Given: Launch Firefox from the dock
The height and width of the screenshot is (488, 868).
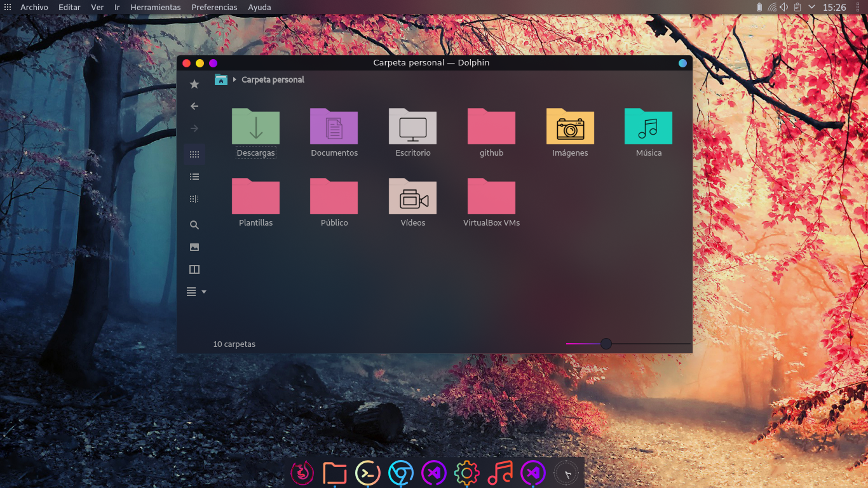Looking at the screenshot, I should pos(302,473).
